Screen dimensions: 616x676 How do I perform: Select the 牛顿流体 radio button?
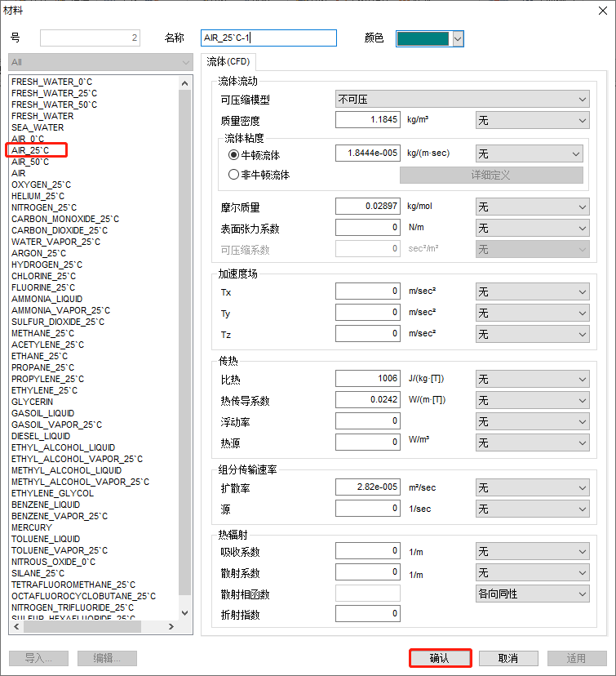click(233, 153)
